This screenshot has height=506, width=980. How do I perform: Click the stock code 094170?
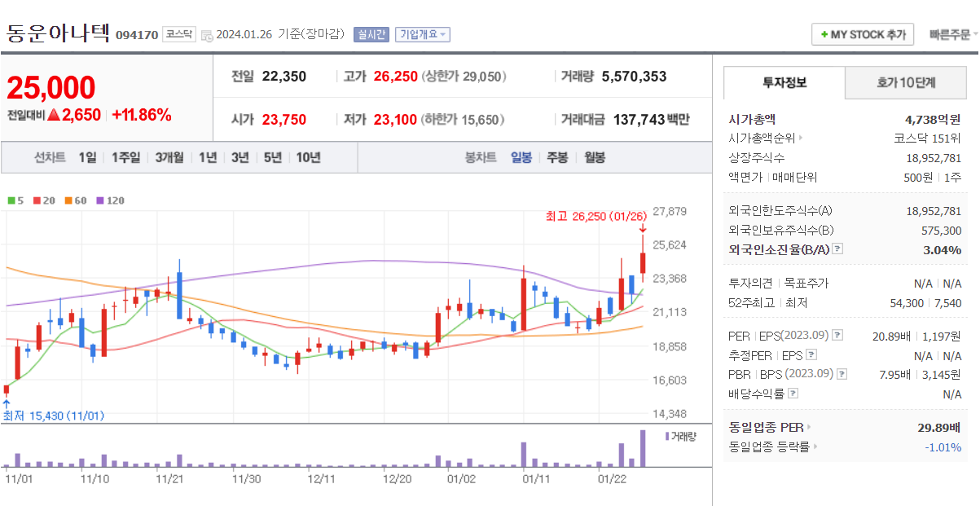tap(137, 35)
